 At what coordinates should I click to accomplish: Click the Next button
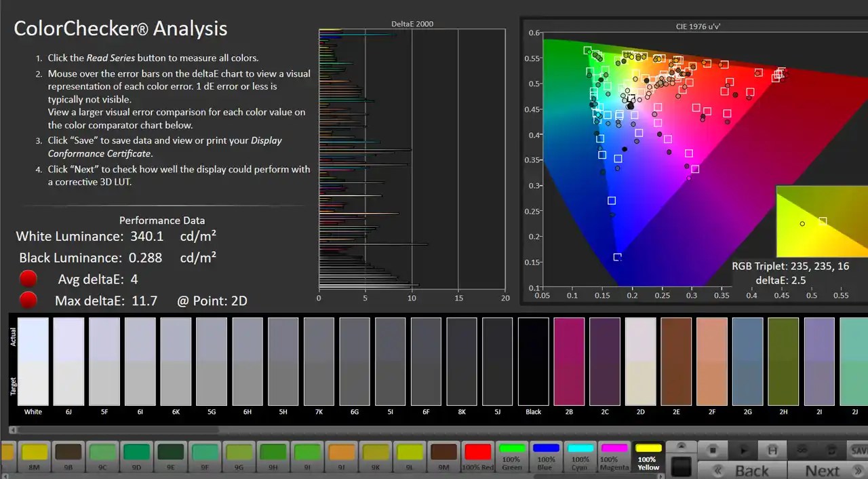(x=829, y=470)
